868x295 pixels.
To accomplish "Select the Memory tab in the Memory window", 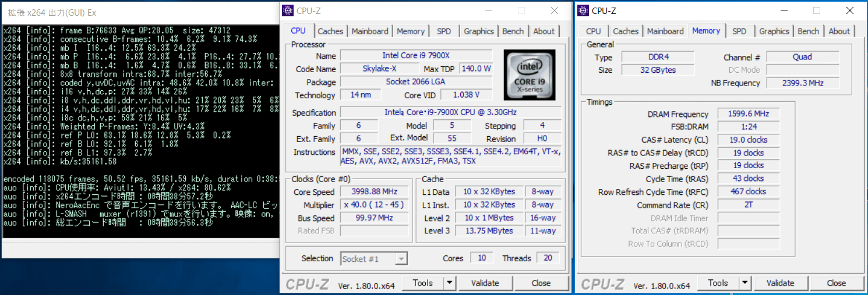I will coord(706,31).
